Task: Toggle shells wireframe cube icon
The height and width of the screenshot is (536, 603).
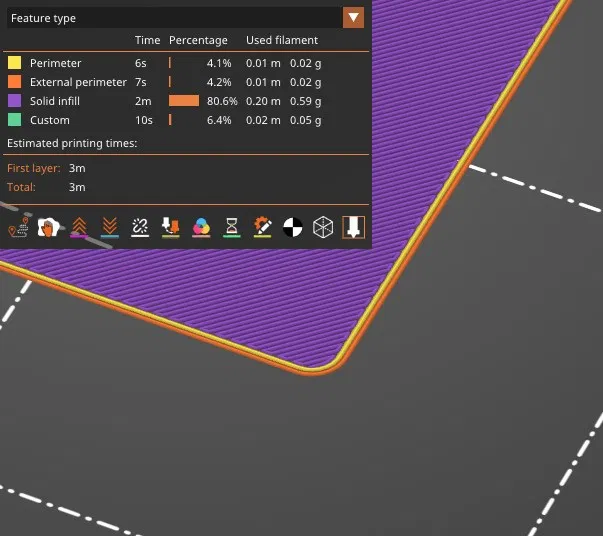Action: (x=323, y=227)
